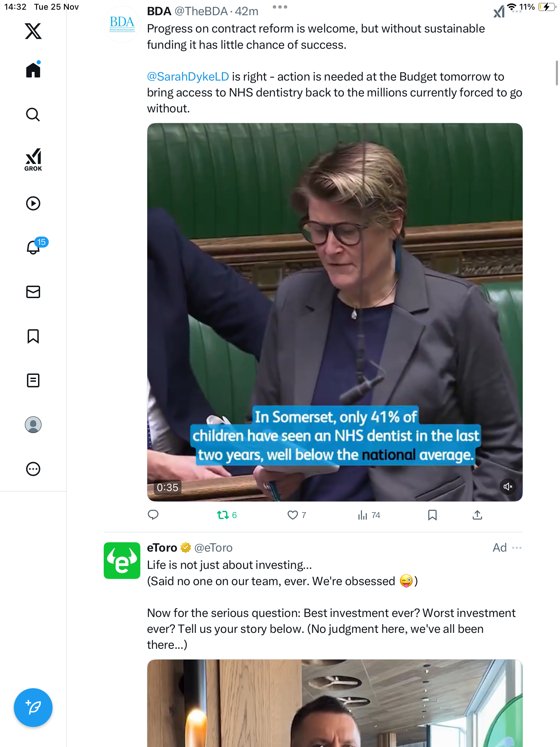The height and width of the screenshot is (747, 560).
Task: Open the Video tab play icon
Action: pyautogui.click(x=33, y=203)
